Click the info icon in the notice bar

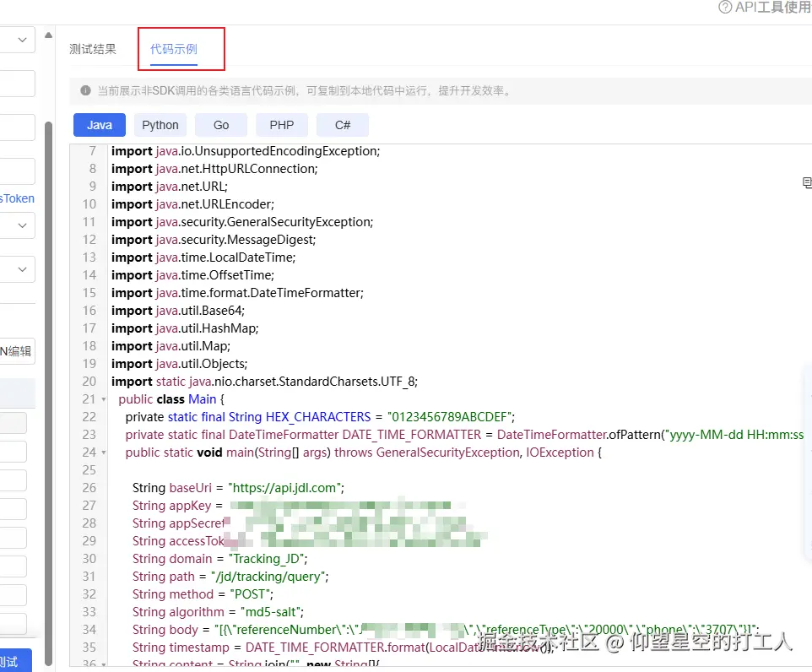[85, 90]
